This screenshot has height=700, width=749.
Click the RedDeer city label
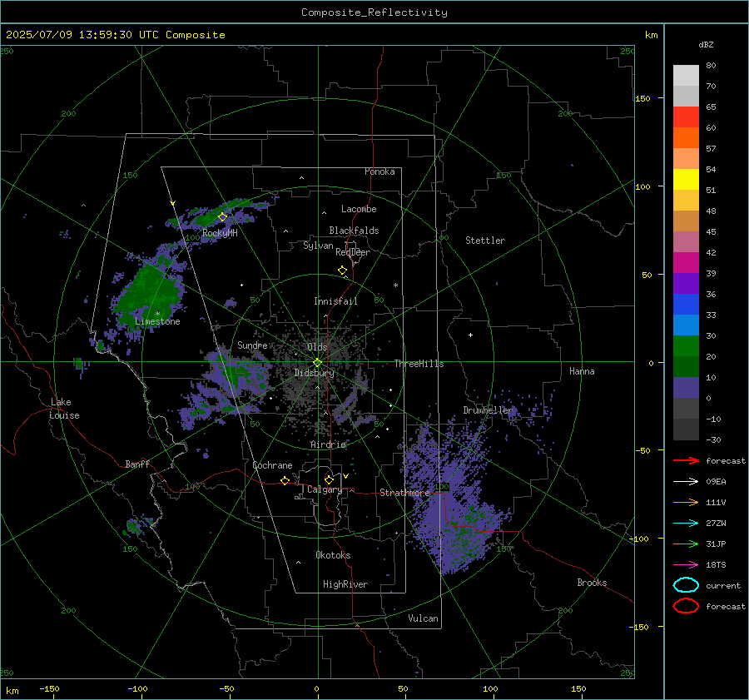(353, 252)
